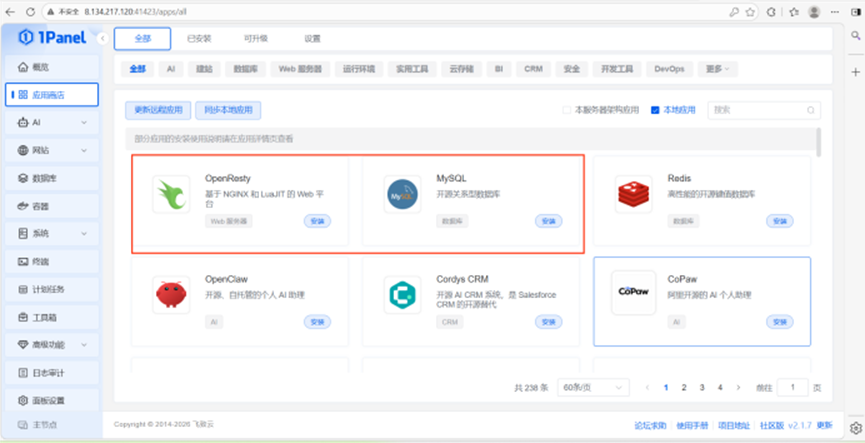Click browser refresh button
Image resolution: width=865 pixels, height=443 pixels.
click(30, 12)
